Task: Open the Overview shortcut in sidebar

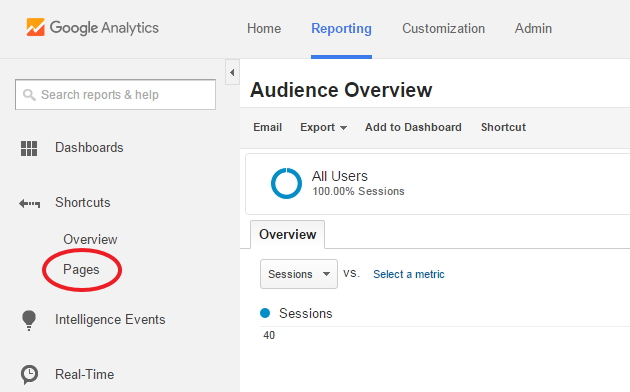Action: coord(90,239)
